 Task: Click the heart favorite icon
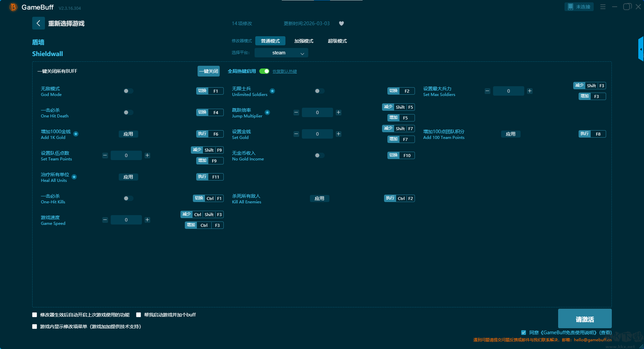[341, 23]
